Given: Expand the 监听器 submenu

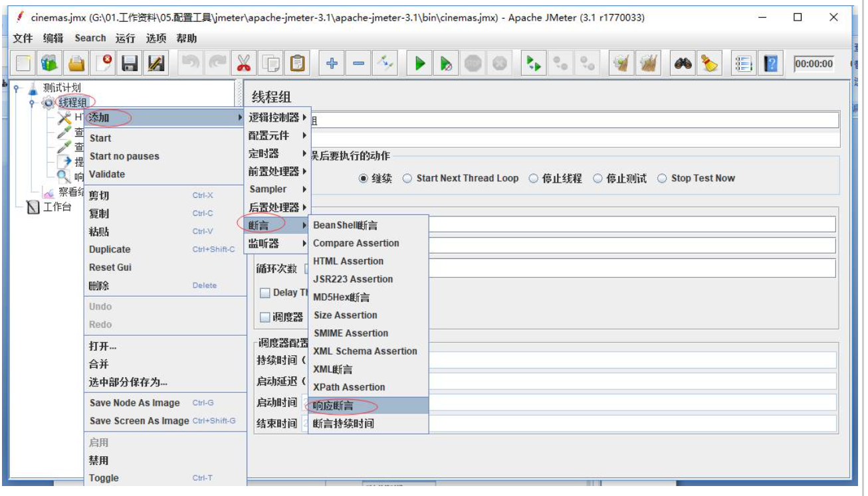Looking at the screenshot, I should coord(278,244).
